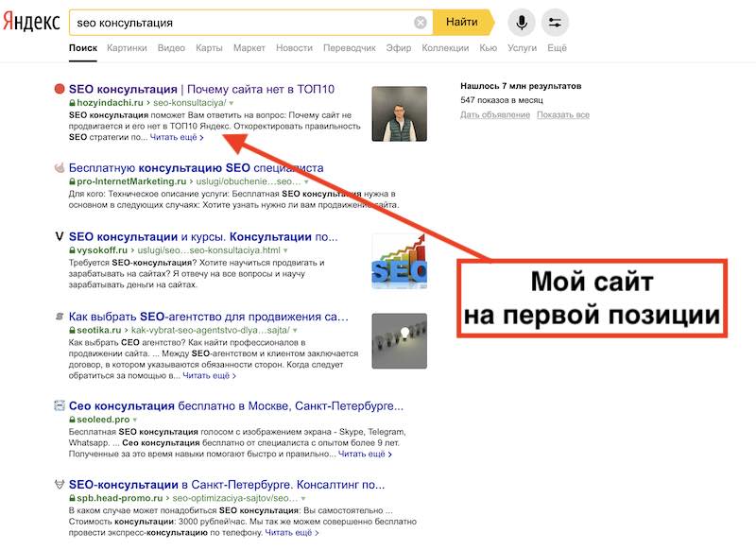Click lock icon beside seoleed.pro
Viewport: 756px width, 550px height.
coord(73,420)
